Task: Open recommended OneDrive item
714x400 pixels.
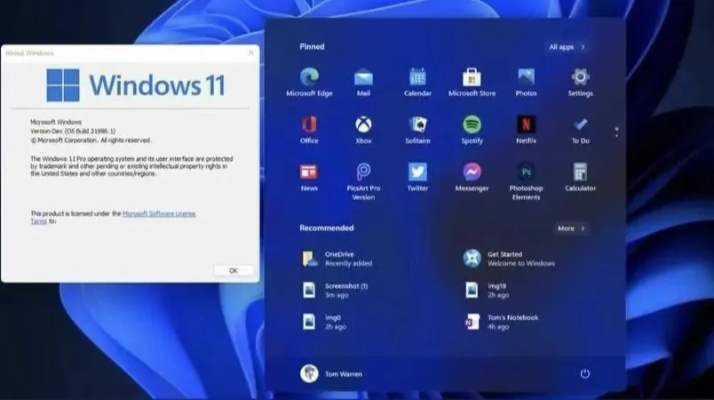Action: coord(337,259)
